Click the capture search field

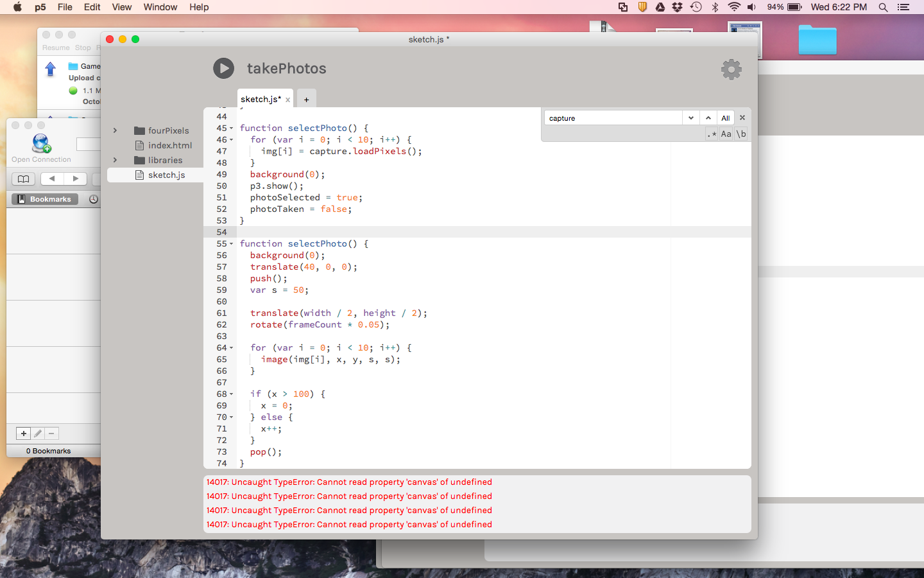point(613,118)
